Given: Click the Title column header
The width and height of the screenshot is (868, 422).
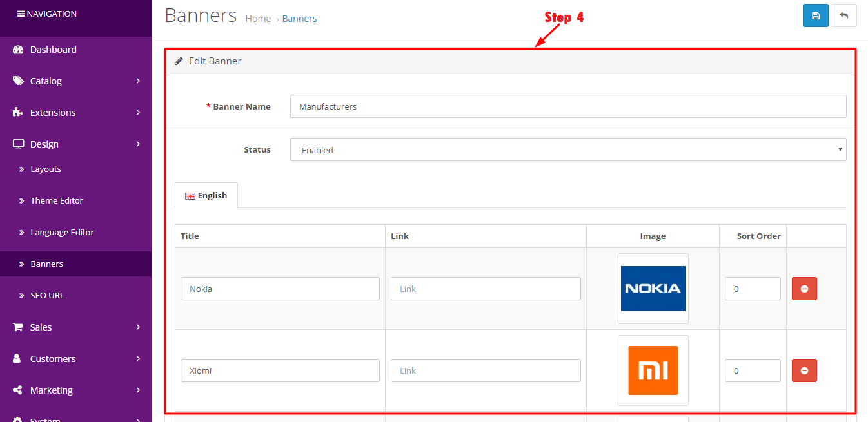Looking at the screenshot, I should click(190, 236).
